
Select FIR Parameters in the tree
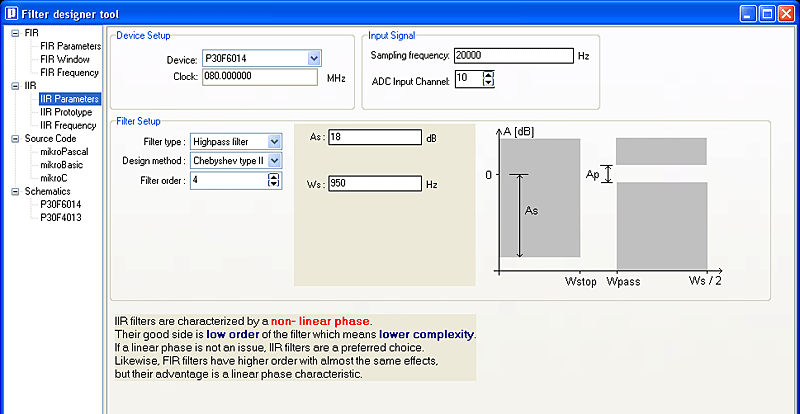pyautogui.click(x=70, y=46)
